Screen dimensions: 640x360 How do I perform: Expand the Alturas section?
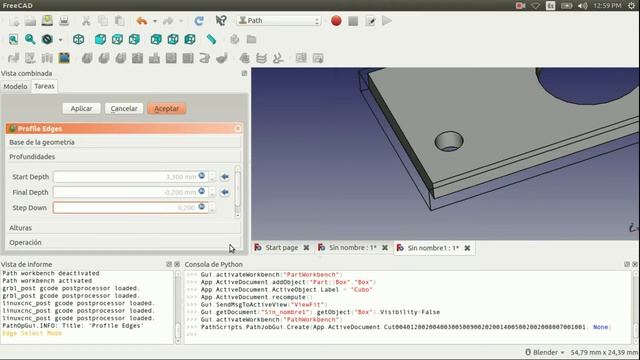coord(124,228)
